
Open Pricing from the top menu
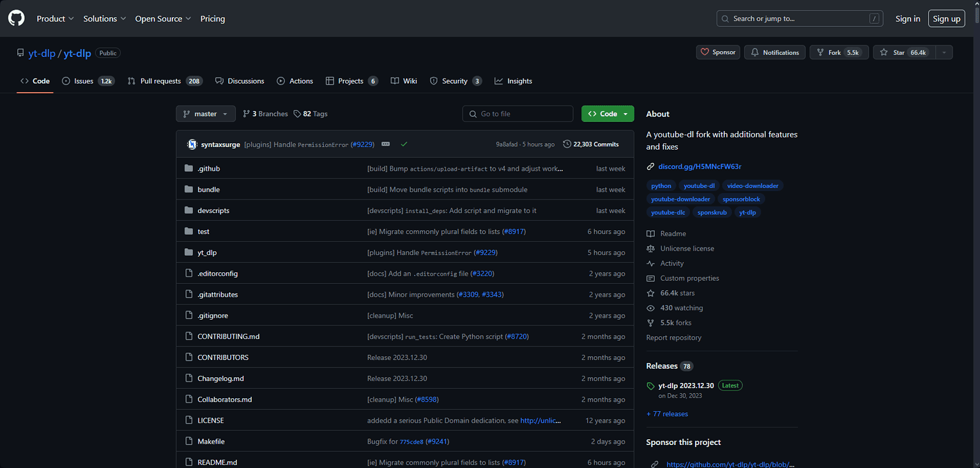point(212,19)
